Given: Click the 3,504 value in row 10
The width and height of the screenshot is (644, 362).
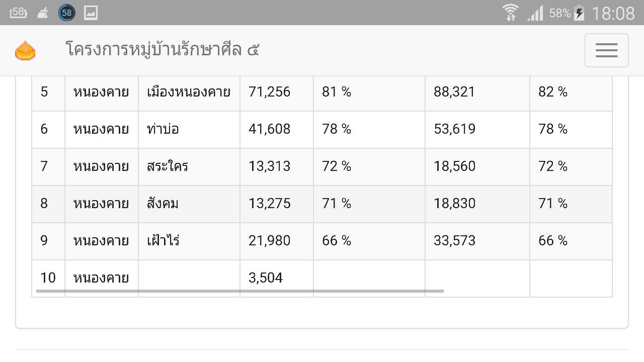Looking at the screenshot, I should coord(266,278).
